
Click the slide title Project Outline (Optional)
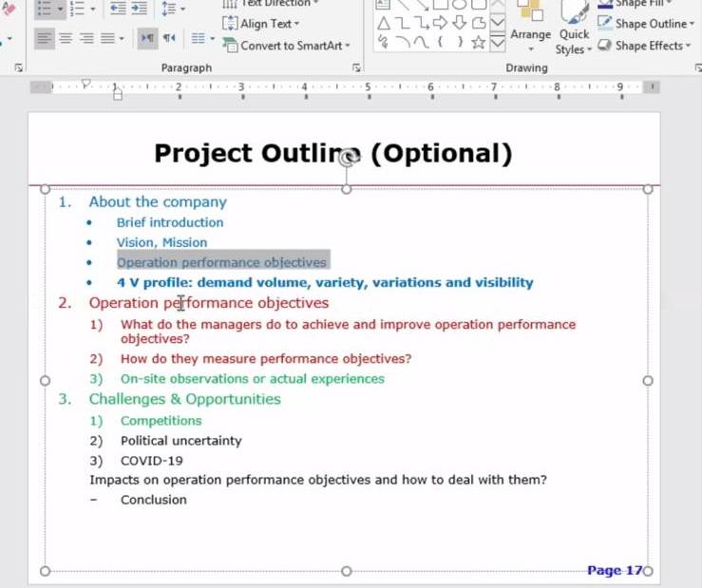coord(333,153)
